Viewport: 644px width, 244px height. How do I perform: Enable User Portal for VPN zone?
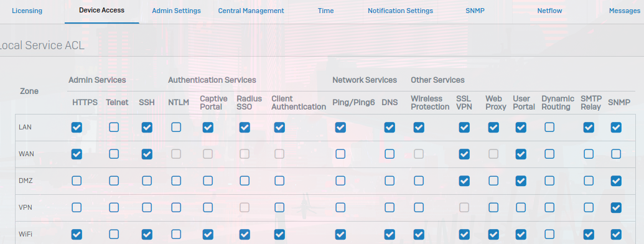pyautogui.click(x=521, y=208)
